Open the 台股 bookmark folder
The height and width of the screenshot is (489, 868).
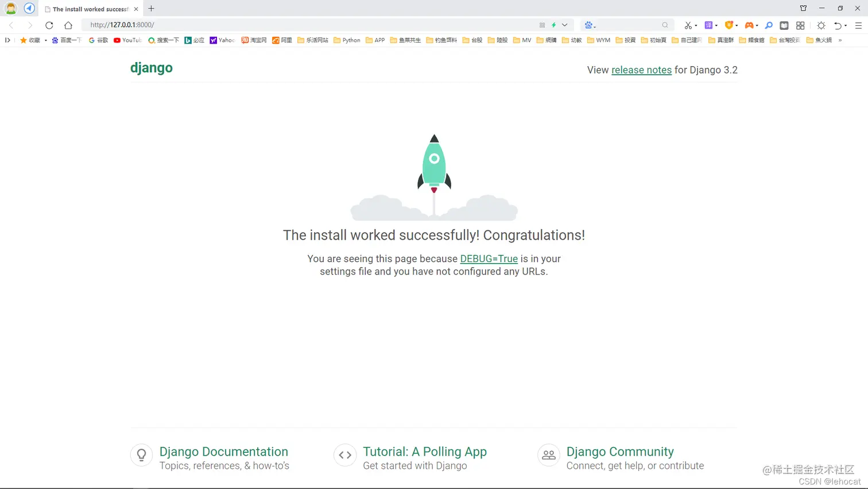[472, 40]
